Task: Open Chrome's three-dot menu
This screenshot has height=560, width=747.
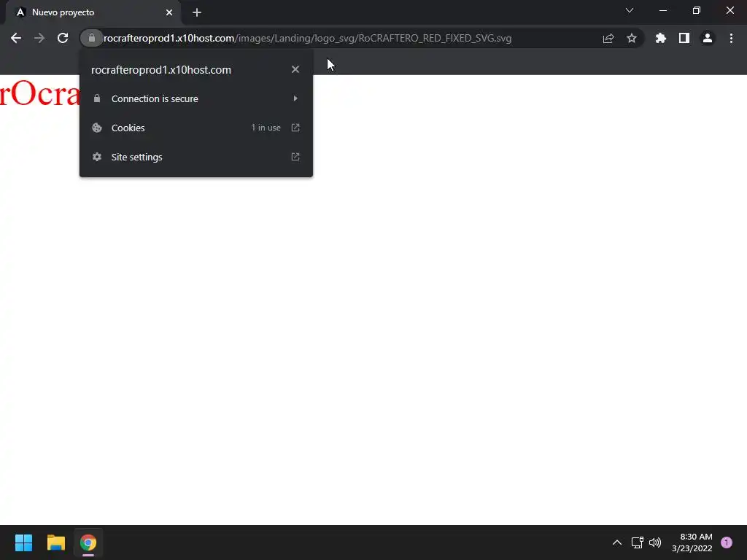Action: pyautogui.click(x=731, y=38)
